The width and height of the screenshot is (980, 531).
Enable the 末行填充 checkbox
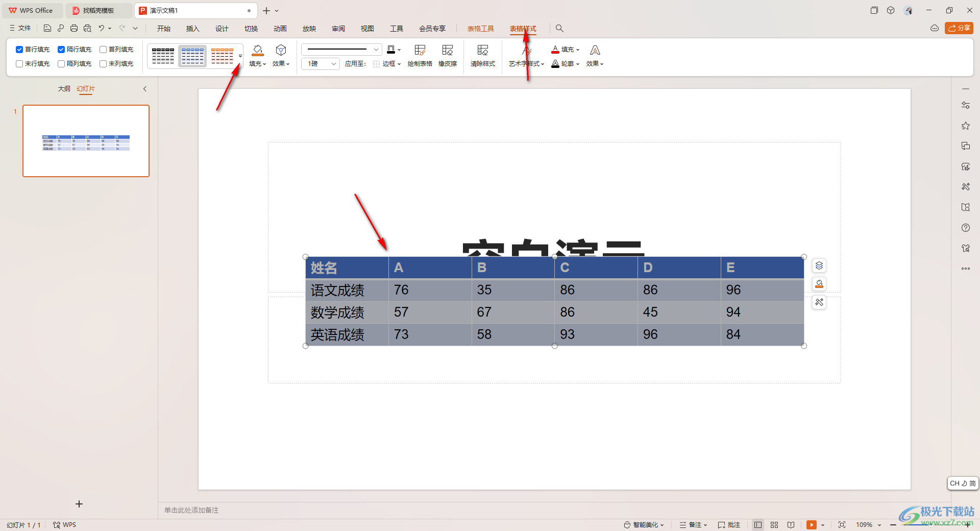19,64
